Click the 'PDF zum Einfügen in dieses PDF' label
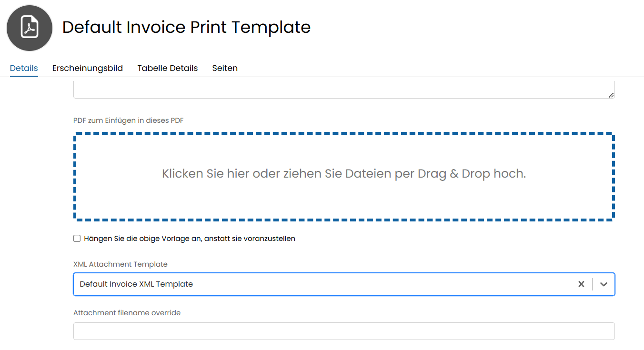Viewport: 644px width, 350px height. click(x=129, y=120)
